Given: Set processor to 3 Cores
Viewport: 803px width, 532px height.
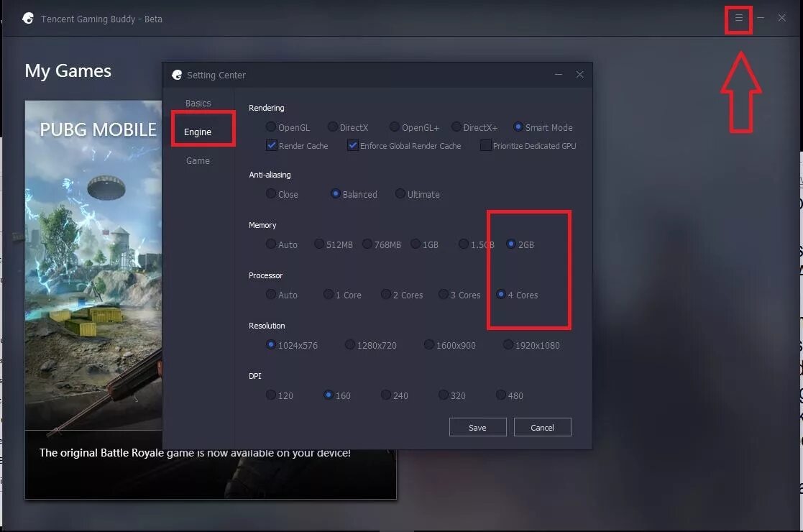Looking at the screenshot, I should click(443, 295).
